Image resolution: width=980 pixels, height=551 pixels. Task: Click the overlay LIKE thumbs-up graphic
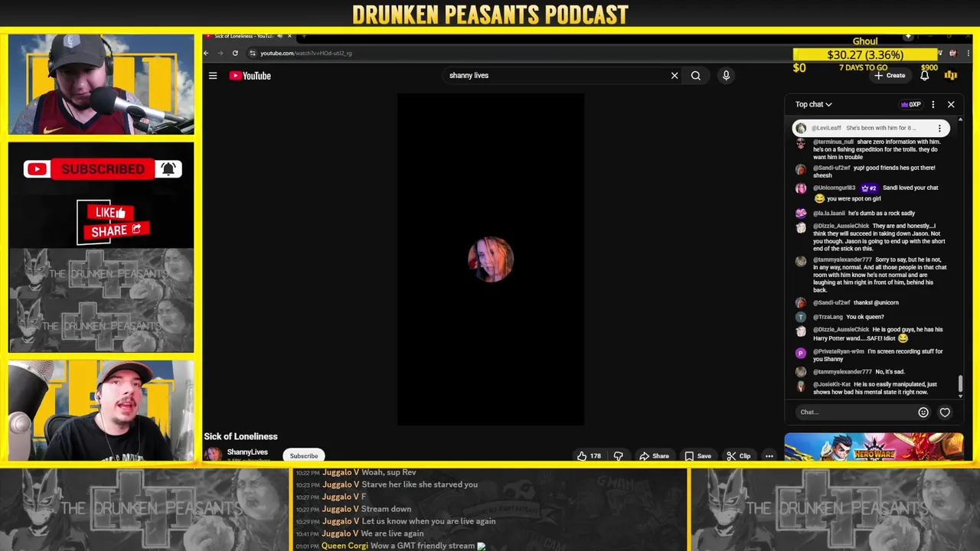(x=111, y=213)
